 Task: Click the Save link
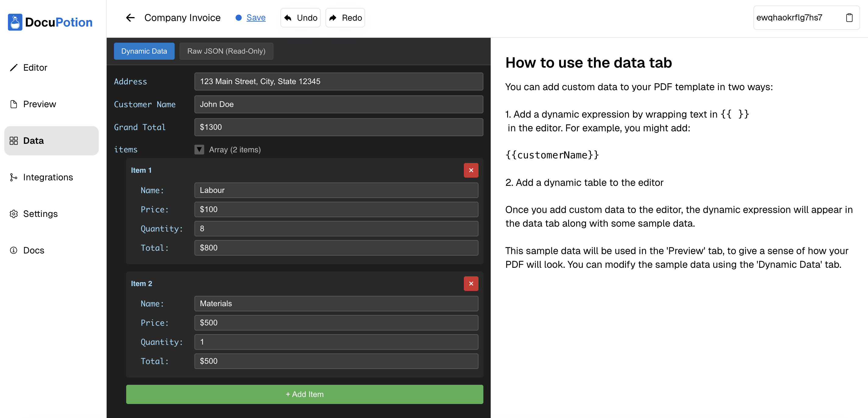click(256, 17)
